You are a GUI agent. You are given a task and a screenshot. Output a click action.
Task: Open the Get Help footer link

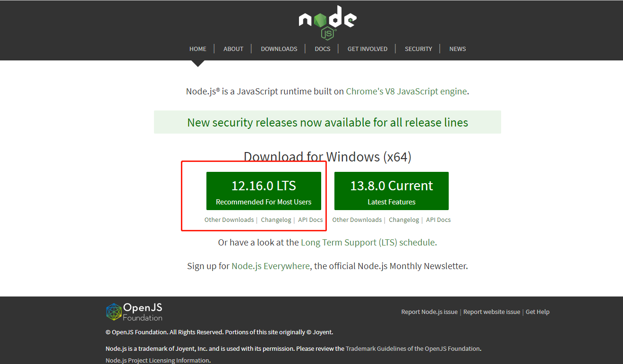point(538,312)
